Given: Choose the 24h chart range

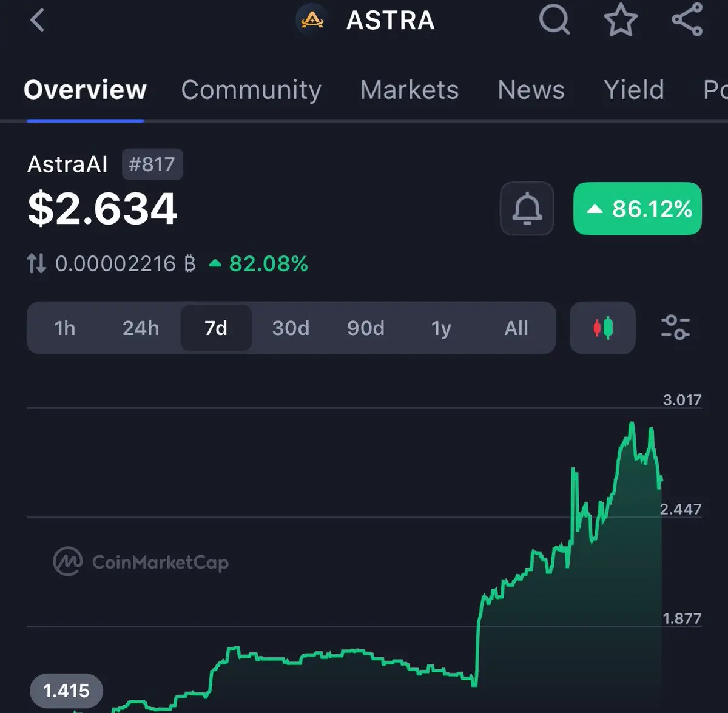Looking at the screenshot, I should [x=141, y=328].
